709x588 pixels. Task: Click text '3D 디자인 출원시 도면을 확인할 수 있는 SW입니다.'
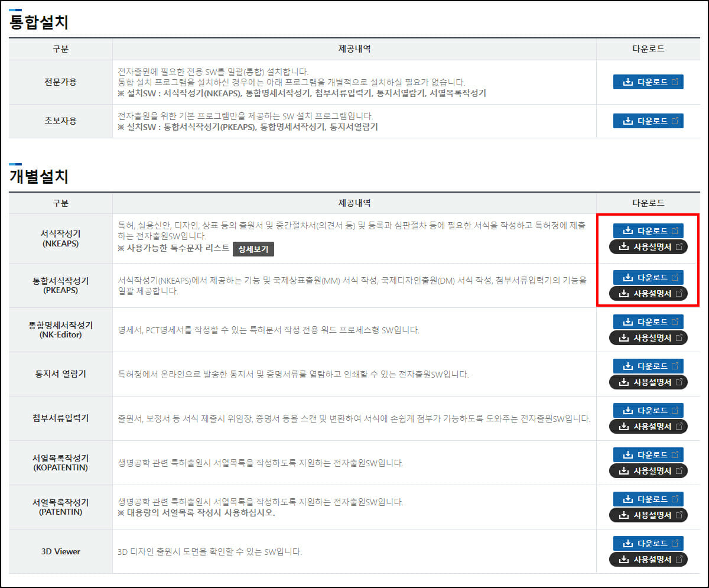pyautogui.click(x=210, y=551)
